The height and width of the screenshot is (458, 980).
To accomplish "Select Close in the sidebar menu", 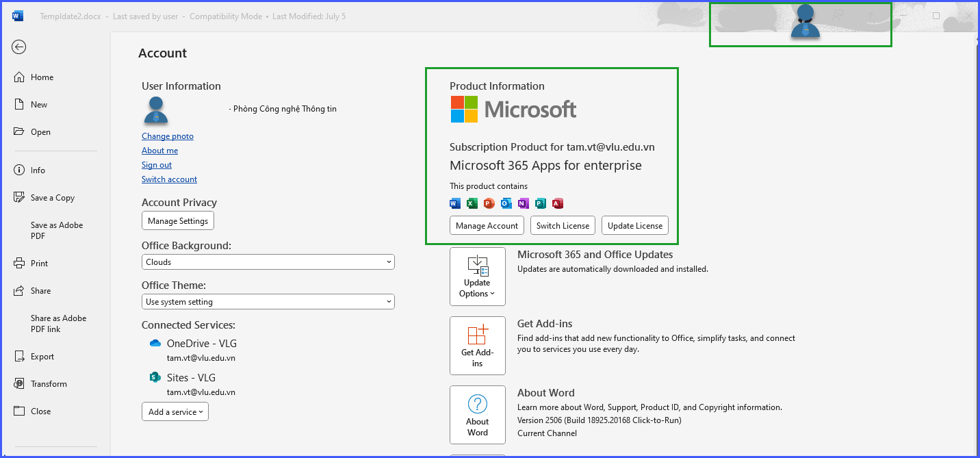I will [40, 411].
